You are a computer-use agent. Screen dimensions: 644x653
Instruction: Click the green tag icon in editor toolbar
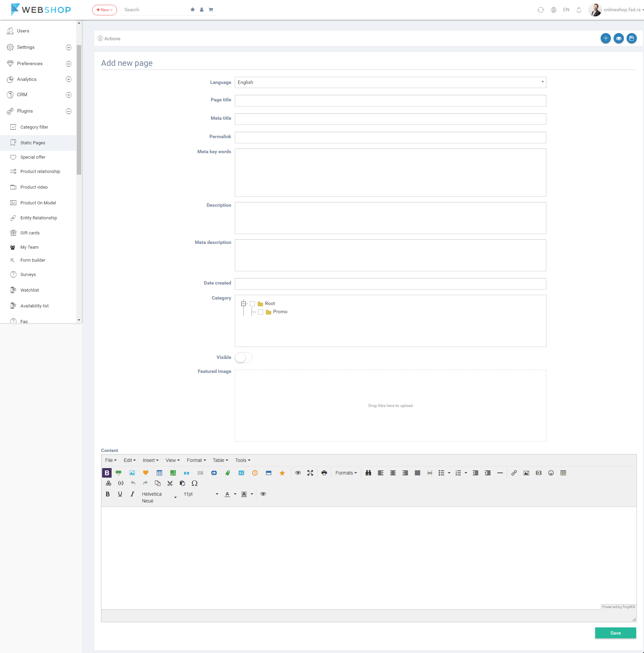[x=228, y=473]
